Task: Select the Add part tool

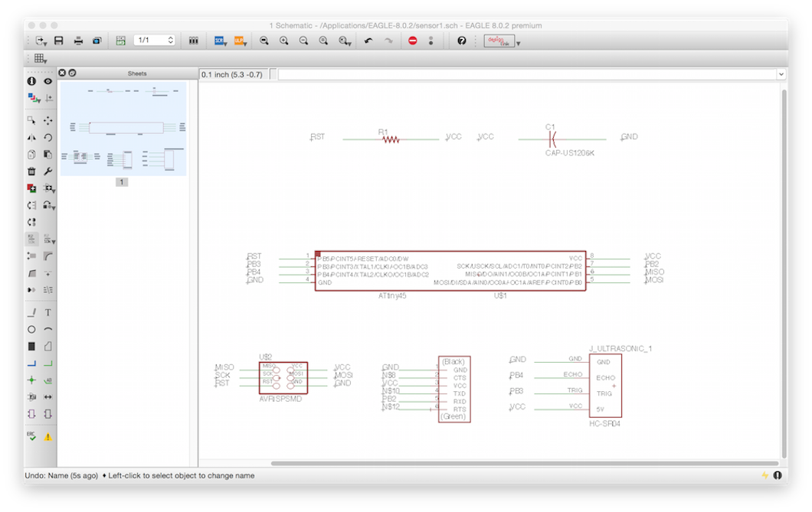Action: coord(31,188)
